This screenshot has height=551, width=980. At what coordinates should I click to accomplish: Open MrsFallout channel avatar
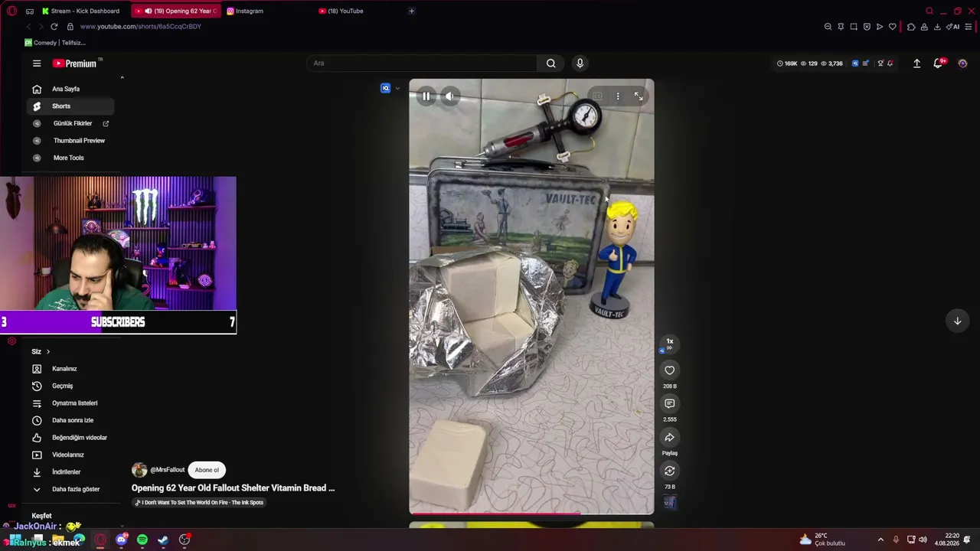(139, 470)
